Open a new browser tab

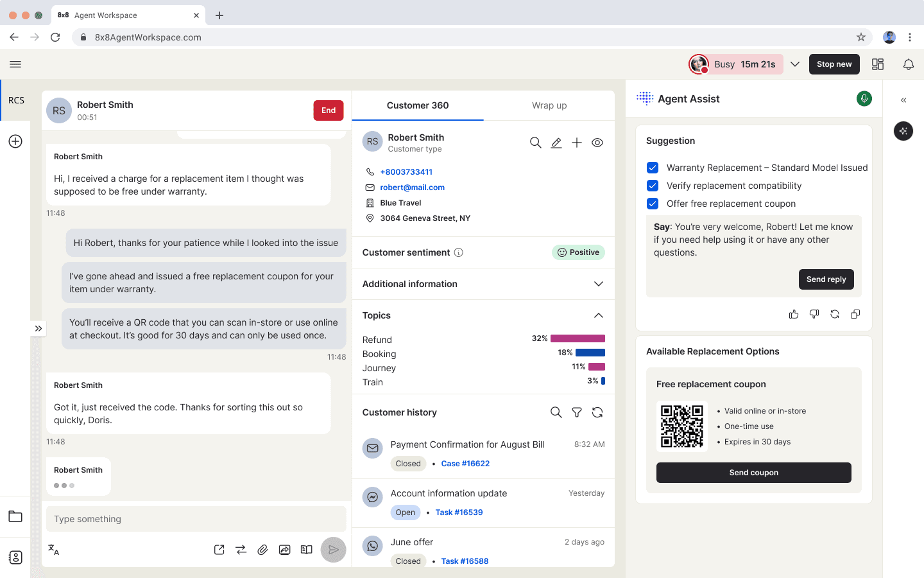[219, 15]
